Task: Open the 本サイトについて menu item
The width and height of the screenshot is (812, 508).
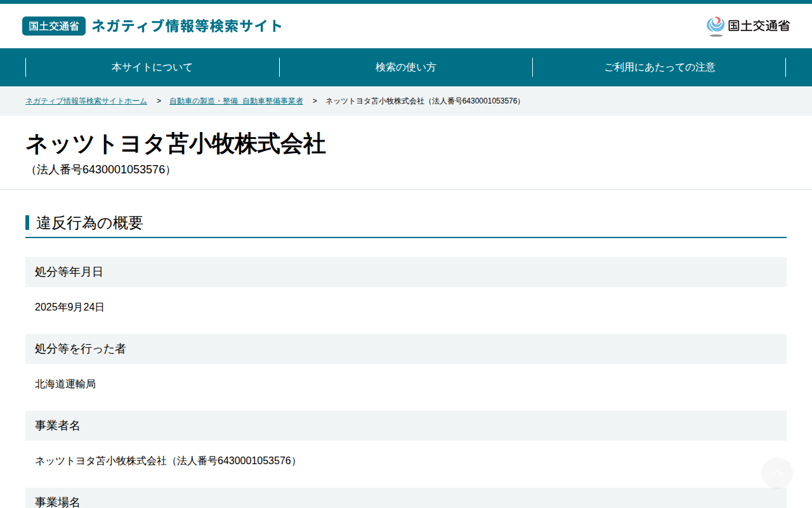Action: coord(152,67)
